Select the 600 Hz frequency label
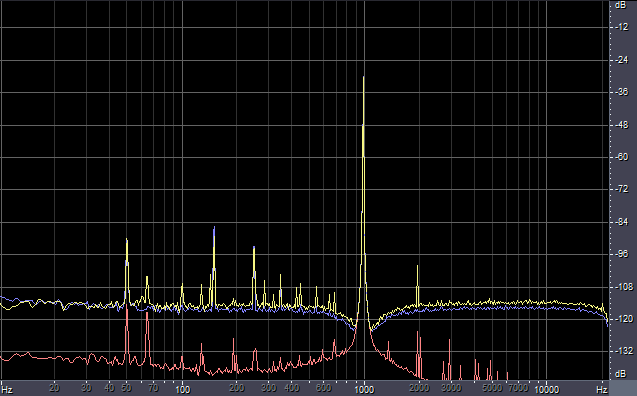 tap(323, 388)
